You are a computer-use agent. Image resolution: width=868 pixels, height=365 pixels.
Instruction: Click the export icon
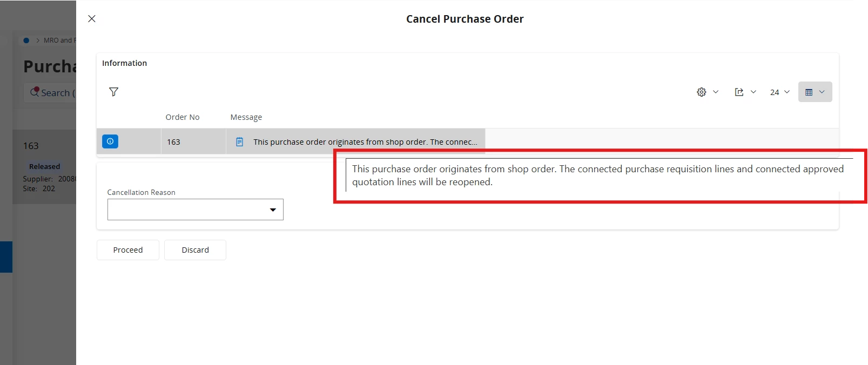[x=739, y=92]
